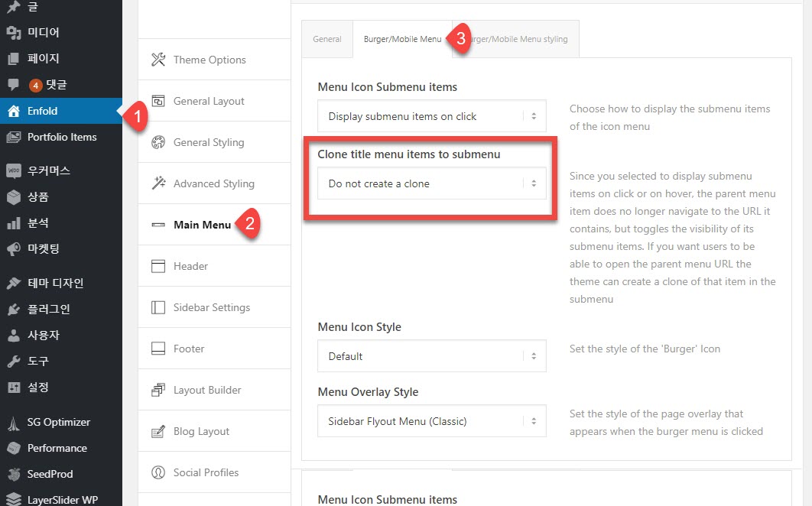This screenshot has height=506, width=812.
Task: Click the LayerSlider WP stack icon
Action: (14, 500)
